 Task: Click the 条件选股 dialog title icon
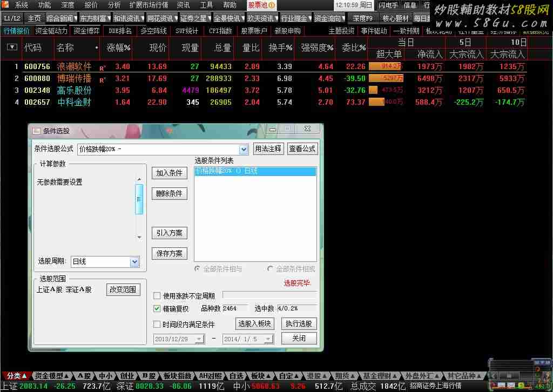pyautogui.click(x=36, y=131)
